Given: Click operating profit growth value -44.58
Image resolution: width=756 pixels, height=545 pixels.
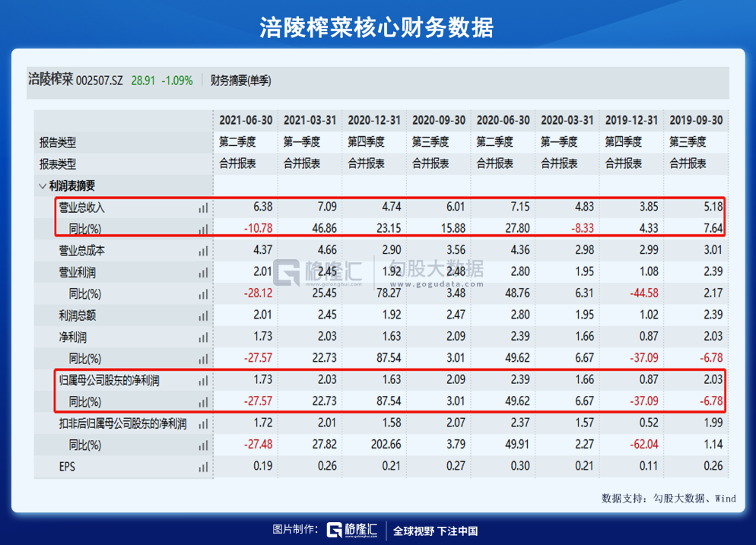Looking at the screenshot, I should (x=643, y=293).
